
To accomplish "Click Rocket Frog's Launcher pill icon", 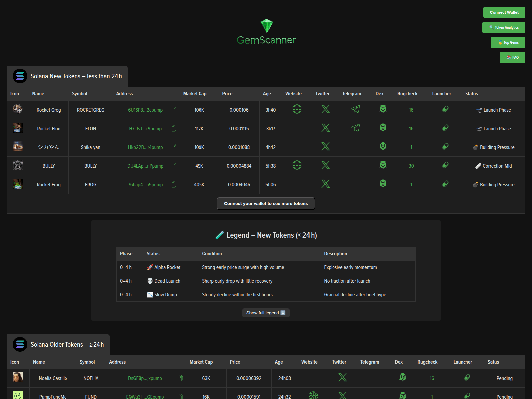I will coord(445,183).
